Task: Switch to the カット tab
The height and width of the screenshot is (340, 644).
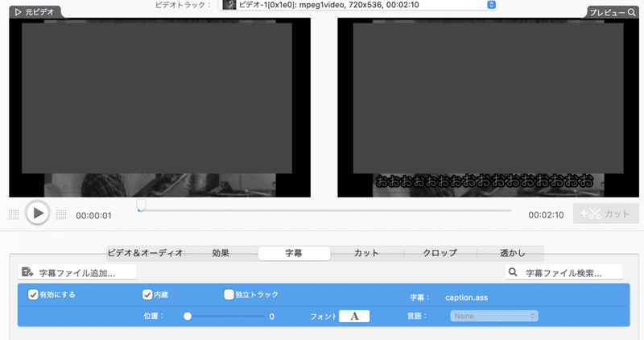Action: [x=366, y=253]
